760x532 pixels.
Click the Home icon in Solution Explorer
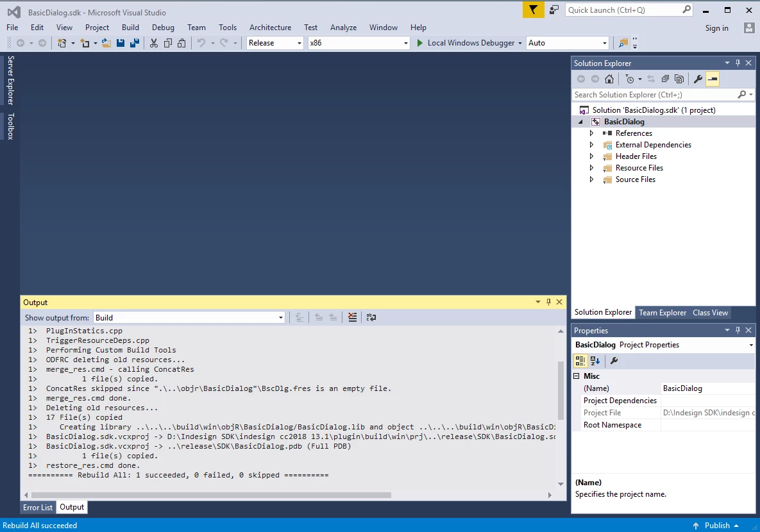click(x=609, y=79)
